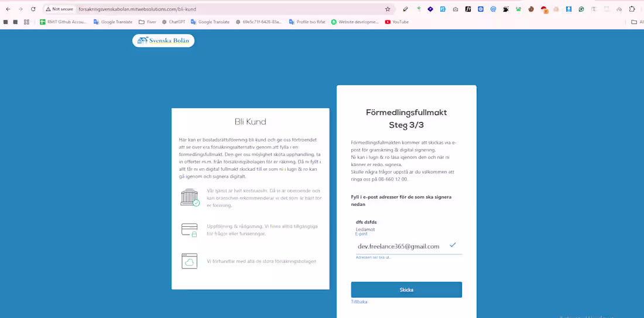
Task: Click the address bar URL
Action: pos(137,9)
